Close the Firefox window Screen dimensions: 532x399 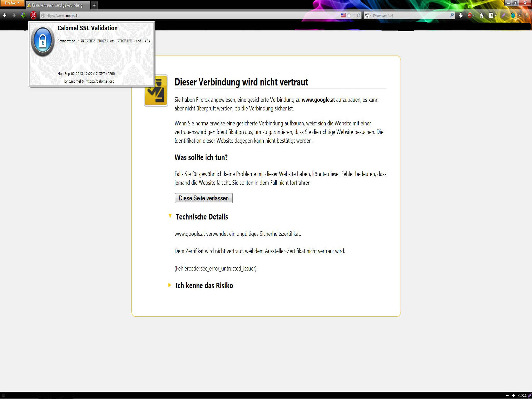(525, 3)
